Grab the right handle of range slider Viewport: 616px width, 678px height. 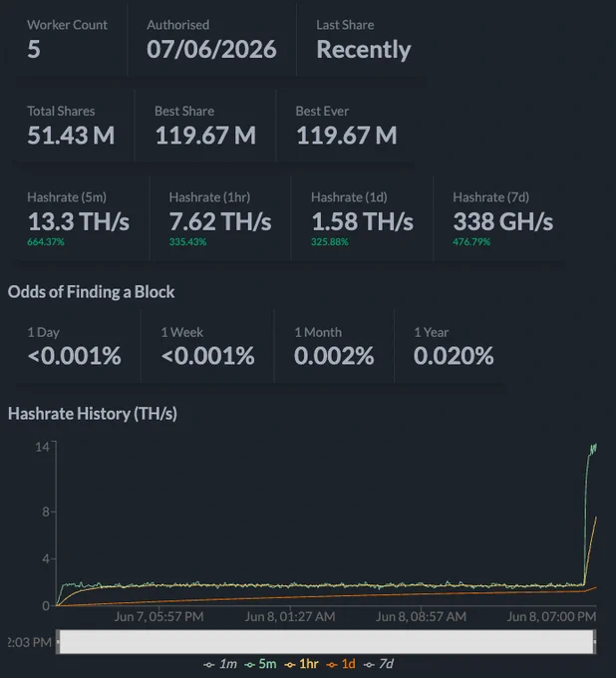595,642
